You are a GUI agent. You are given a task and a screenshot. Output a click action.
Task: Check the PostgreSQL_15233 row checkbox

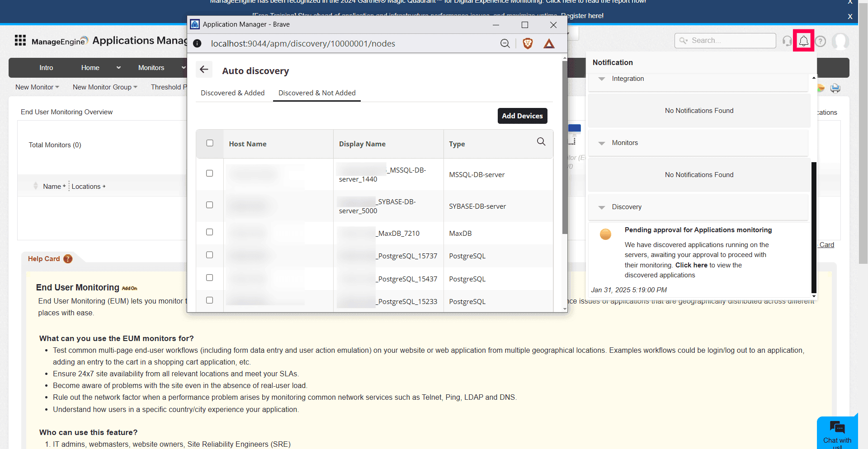point(209,300)
